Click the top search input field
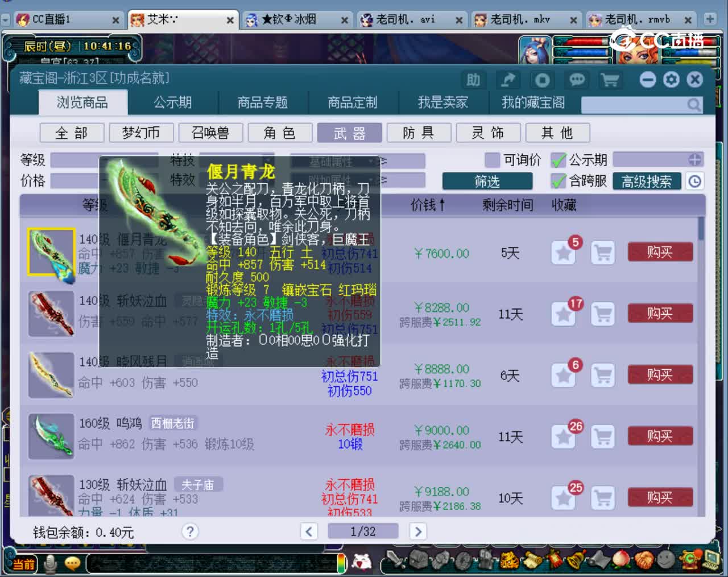This screenshot has width=728, height=577. coord(634,105)
